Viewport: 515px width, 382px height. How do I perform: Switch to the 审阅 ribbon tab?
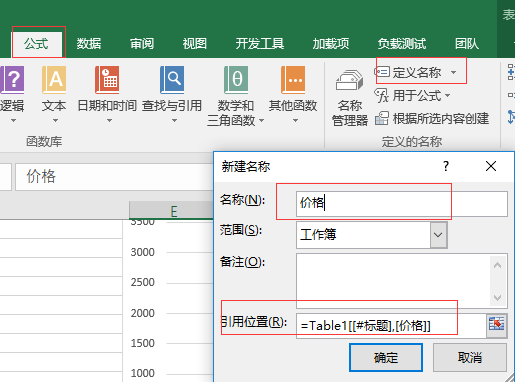(142, 44)
